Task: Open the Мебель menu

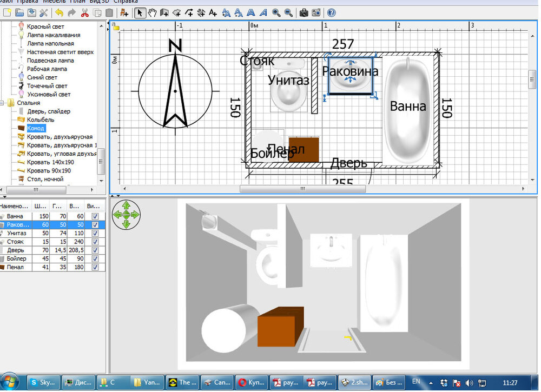Action: click(53, 2)
